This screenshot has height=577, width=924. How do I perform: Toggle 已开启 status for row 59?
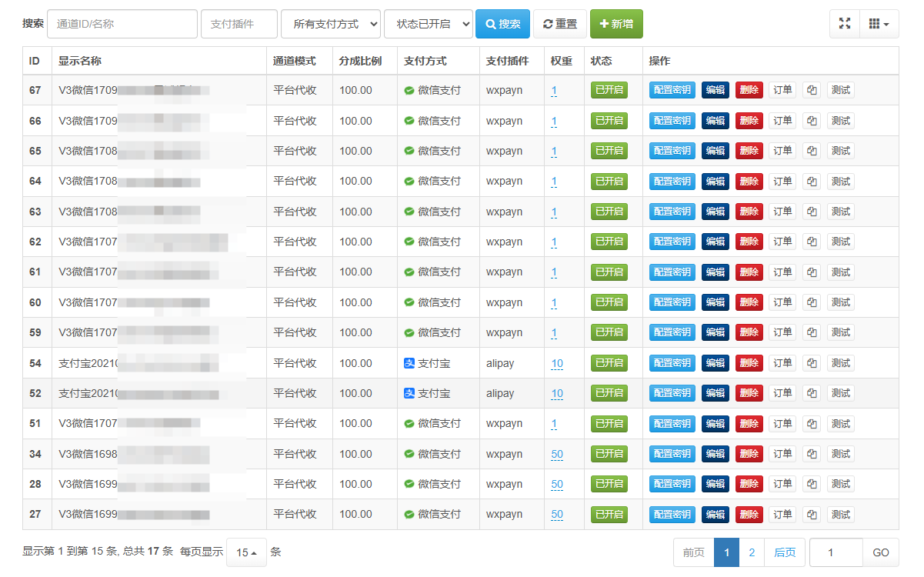coord(609,332)
